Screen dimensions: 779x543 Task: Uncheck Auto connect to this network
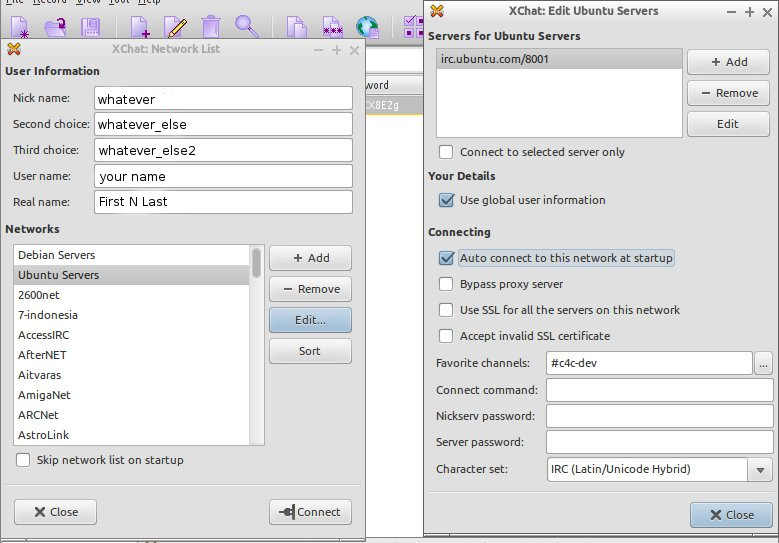(x=447, y=258)
